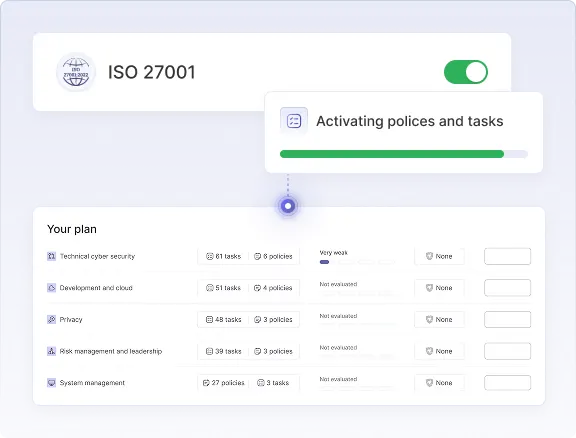
Task: Open Development and cloud theme
Action: pyautogui.click(x=96, y=288)
